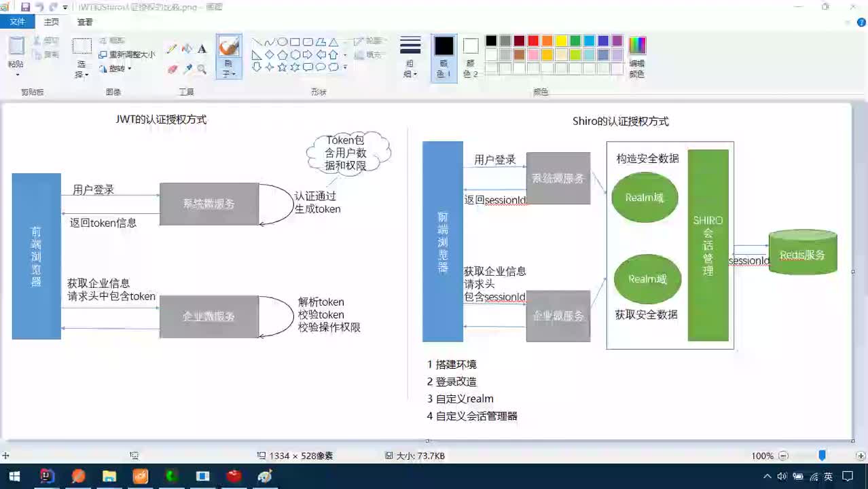Switch to the Home (主页) tab
This screenshot has width=868, height=489.
(x=52, y=22)
